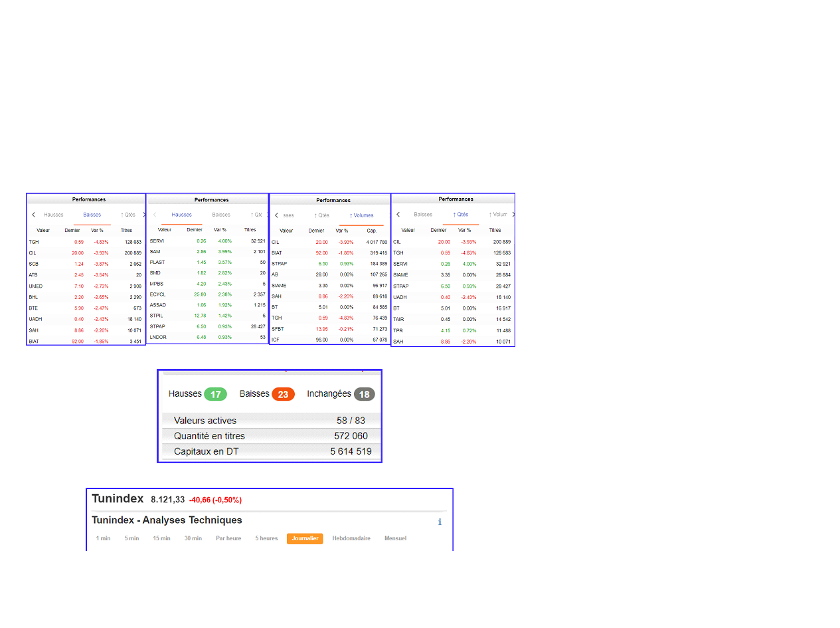The width and height of the screenshot is (840, 628).
Task: Click the blue info icon beside Analyses Techniques
Action: click(x=440, y=522)
